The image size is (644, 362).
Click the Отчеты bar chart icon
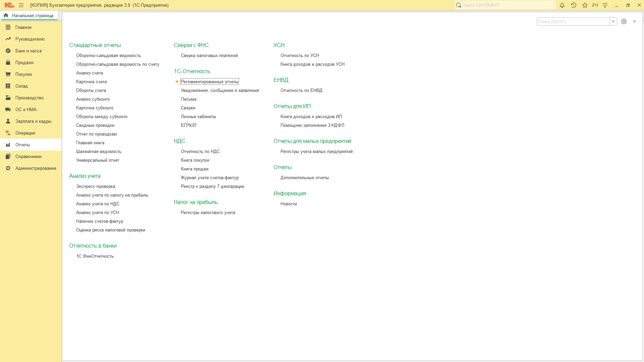(x=8, y=145)
